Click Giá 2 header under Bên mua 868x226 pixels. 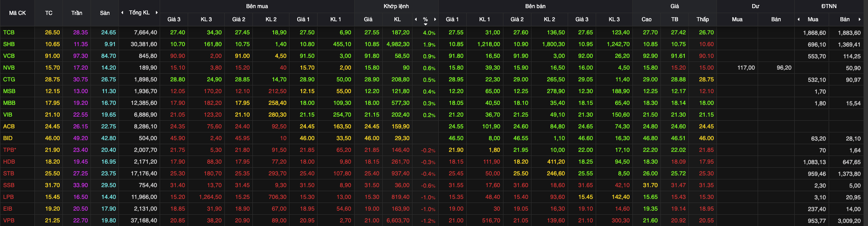(x=239, y=19)
